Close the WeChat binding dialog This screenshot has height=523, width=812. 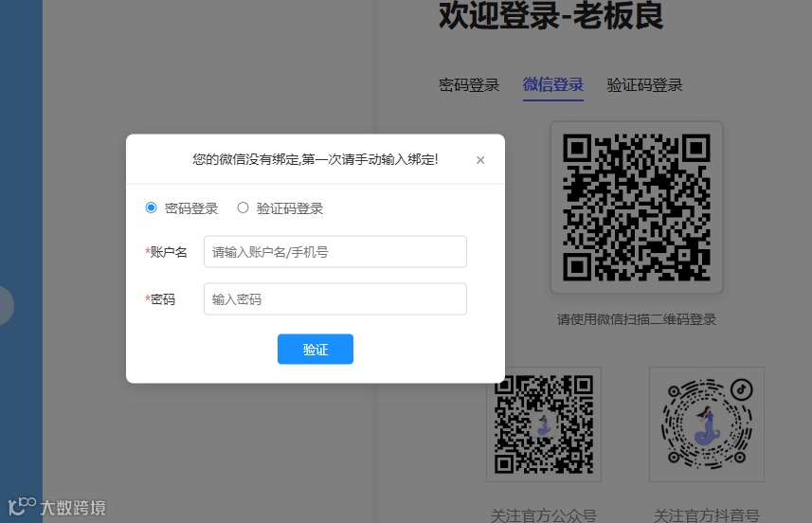(480, 160)
